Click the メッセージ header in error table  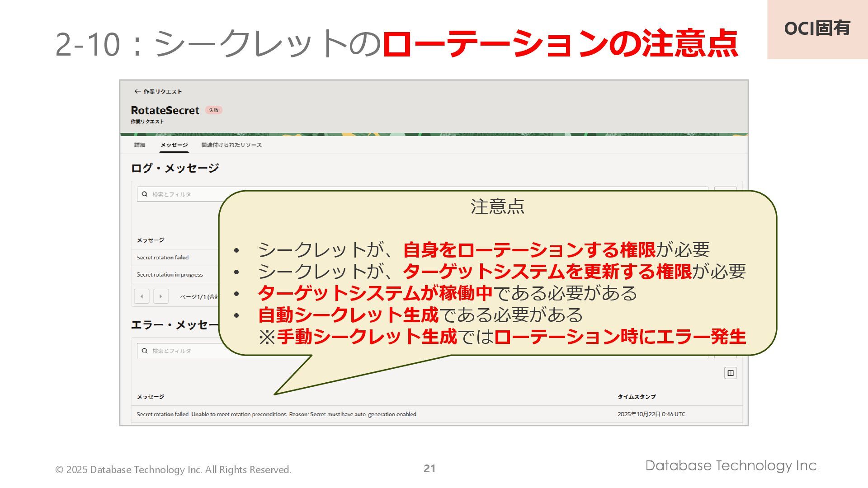[x=151, y=397]
